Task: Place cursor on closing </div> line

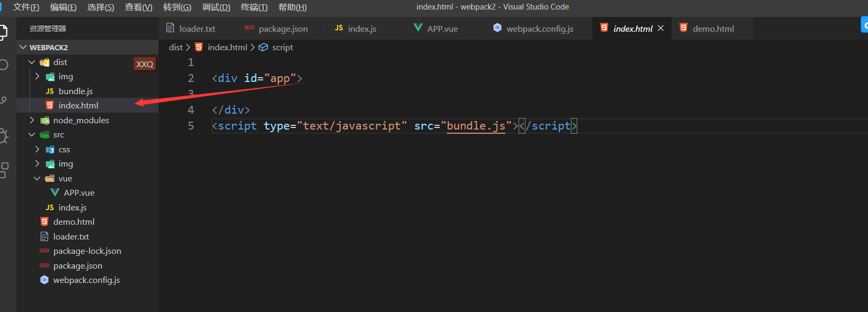Action: tap(230, 110)
